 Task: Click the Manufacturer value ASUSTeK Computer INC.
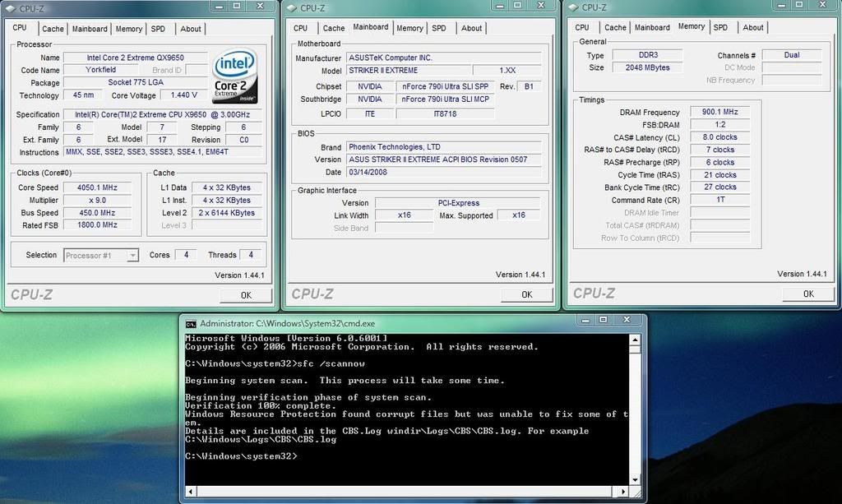coord(444,58)
